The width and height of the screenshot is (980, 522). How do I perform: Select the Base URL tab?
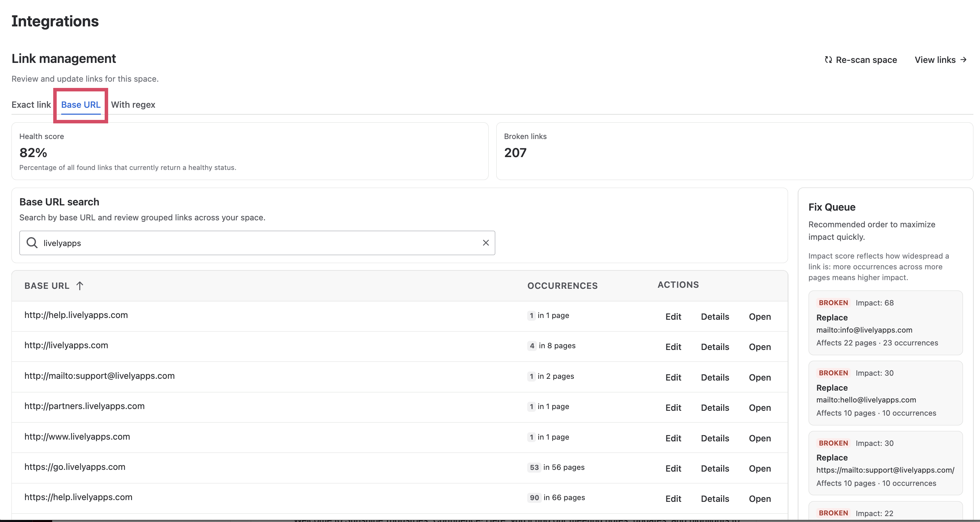pyautogui.click(x=80, y=105)
